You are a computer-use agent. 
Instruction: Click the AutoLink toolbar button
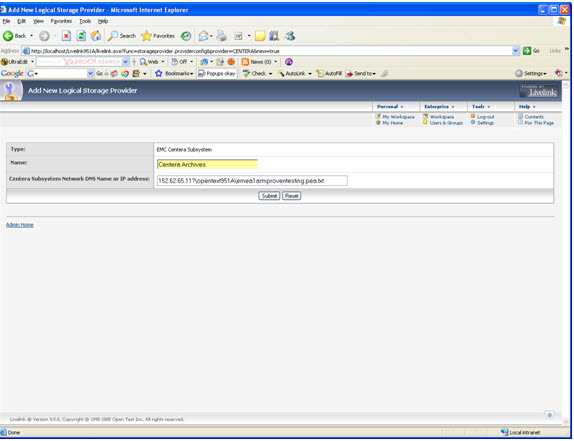(291, 74)
